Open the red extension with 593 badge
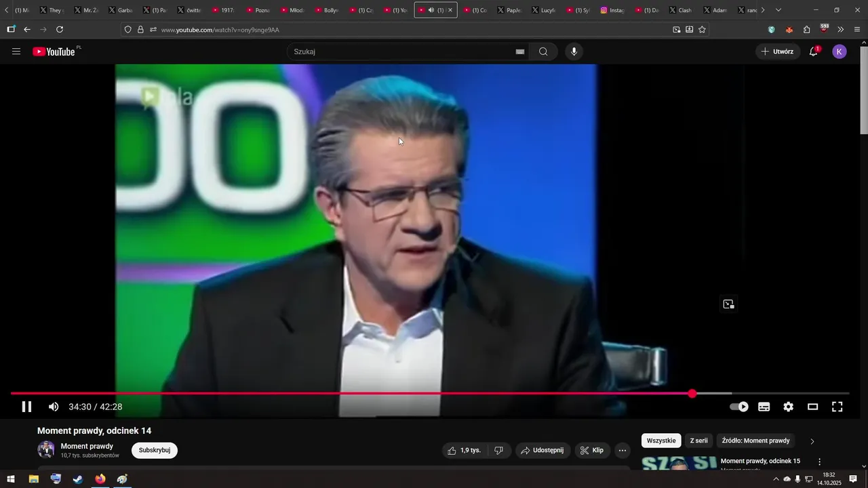Viewport: 868px width, 488px height. 824,29
